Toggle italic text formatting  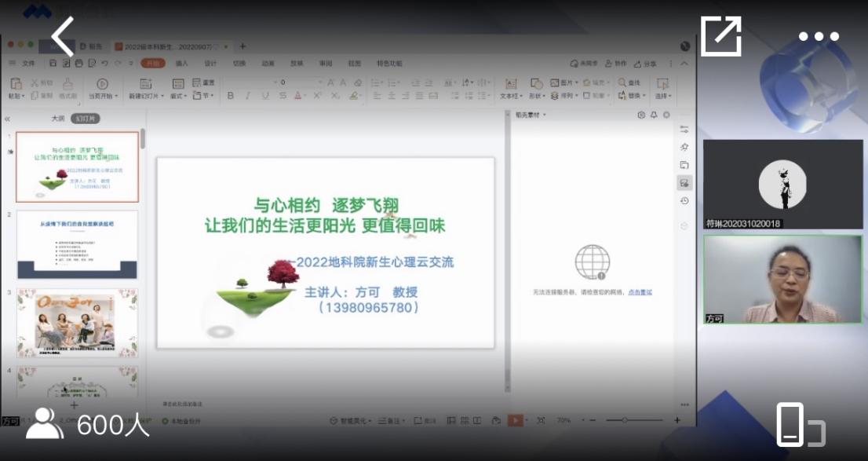pyautogui.click(x=247, y=96)
